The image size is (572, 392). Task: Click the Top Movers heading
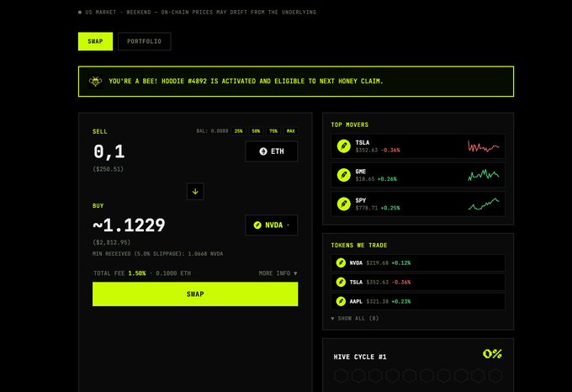349,124
